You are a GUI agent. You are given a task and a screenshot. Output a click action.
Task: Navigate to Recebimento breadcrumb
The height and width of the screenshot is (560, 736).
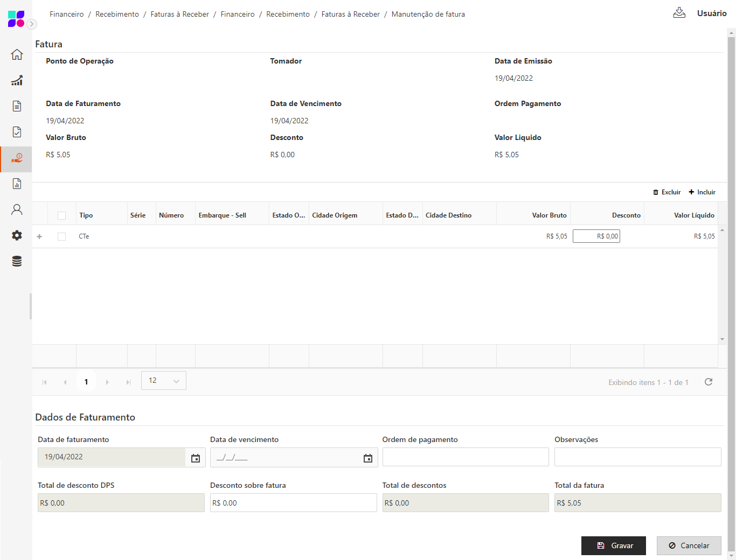pyautogui.click(x=117, y=14)
